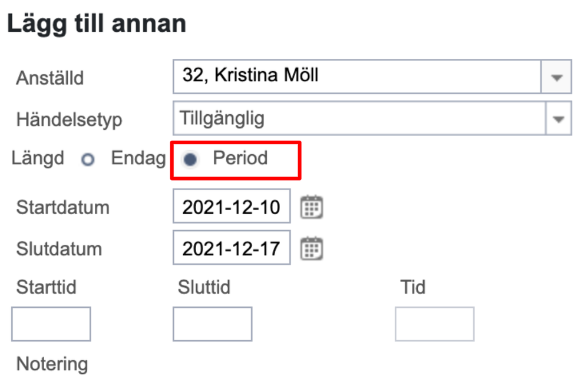Click the Startdatum field with 2021-12-10
The width and height of the screenshot is (588, 382).
coord(232,207)
